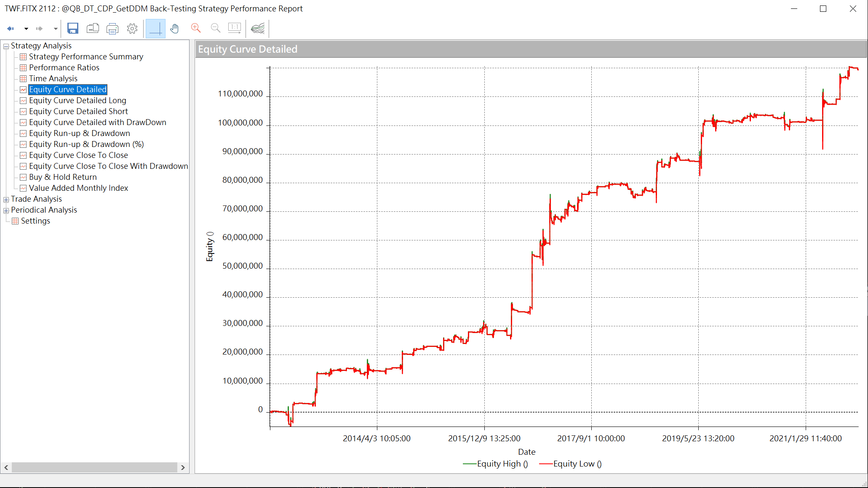Click the print preview icon
Image resolution: width=868 pixels, height=488 pixels.
tap(93, 29)
